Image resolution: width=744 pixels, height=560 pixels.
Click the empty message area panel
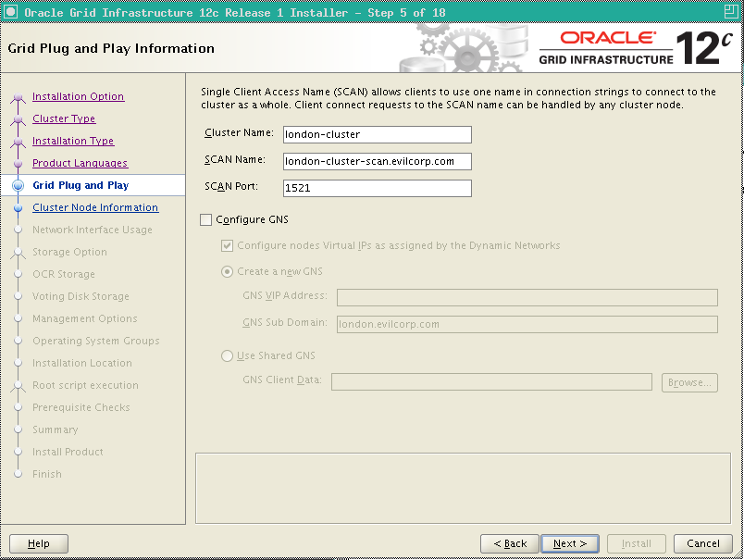point(463,489)
